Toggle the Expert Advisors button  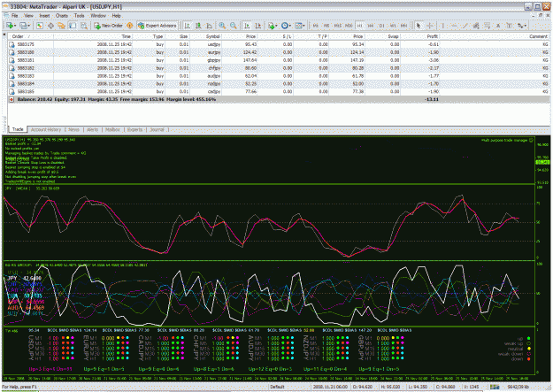coord(157,26)
